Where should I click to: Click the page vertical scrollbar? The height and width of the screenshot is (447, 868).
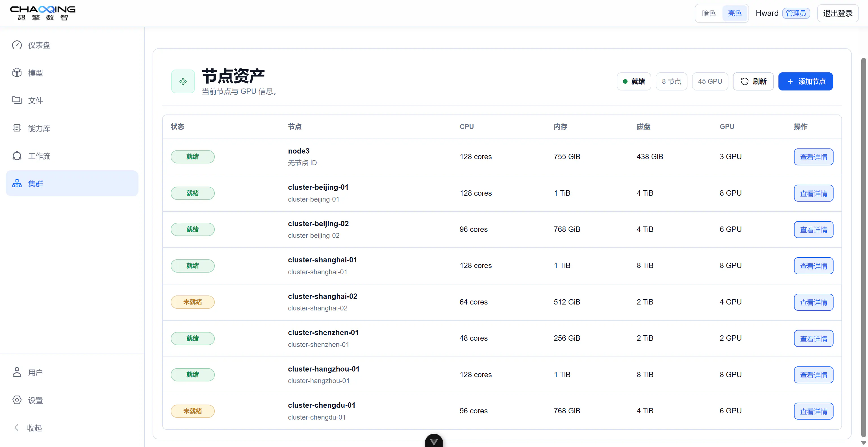click(x=863, y=248)
